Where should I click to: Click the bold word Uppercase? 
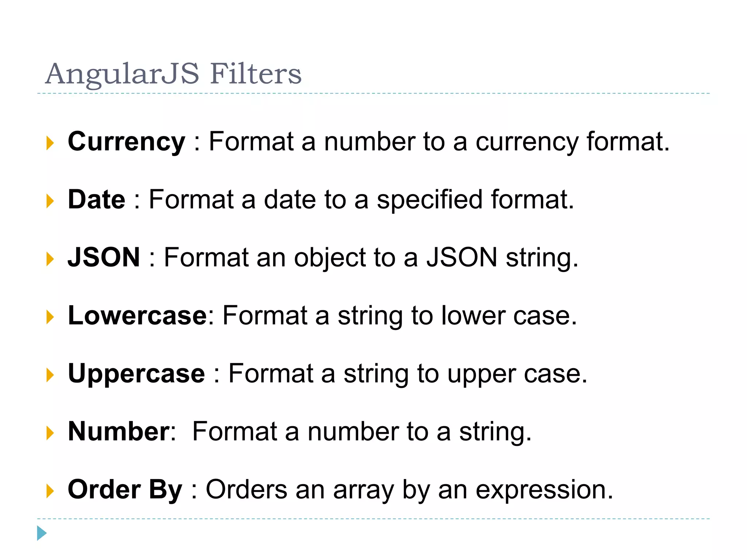[136, 374]
